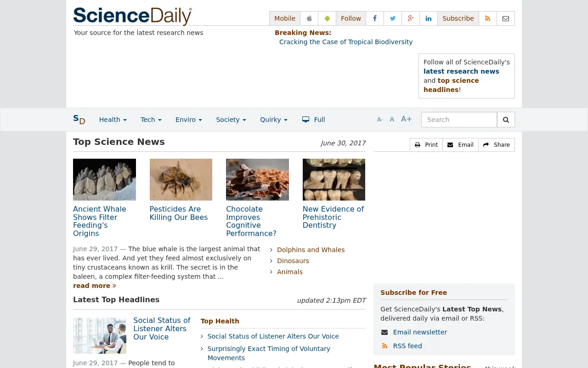Open breaking news on Tropical Biodiversity

(346, 42)
